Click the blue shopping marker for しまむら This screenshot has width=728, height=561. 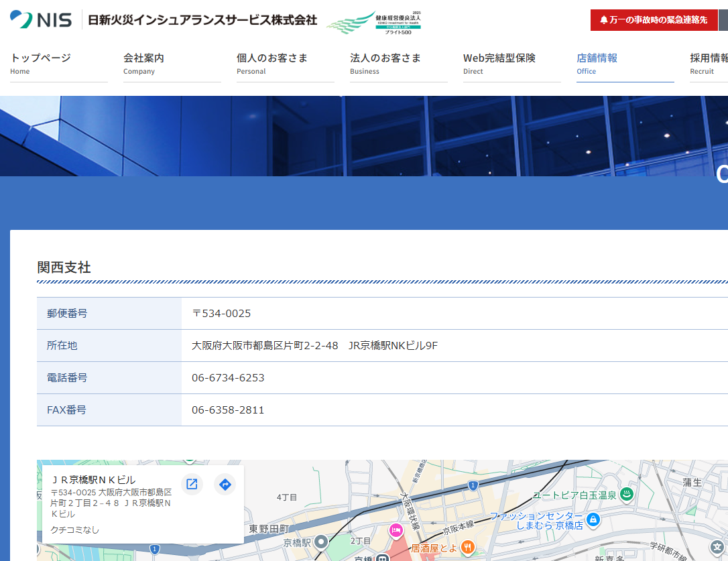[593, 519]
